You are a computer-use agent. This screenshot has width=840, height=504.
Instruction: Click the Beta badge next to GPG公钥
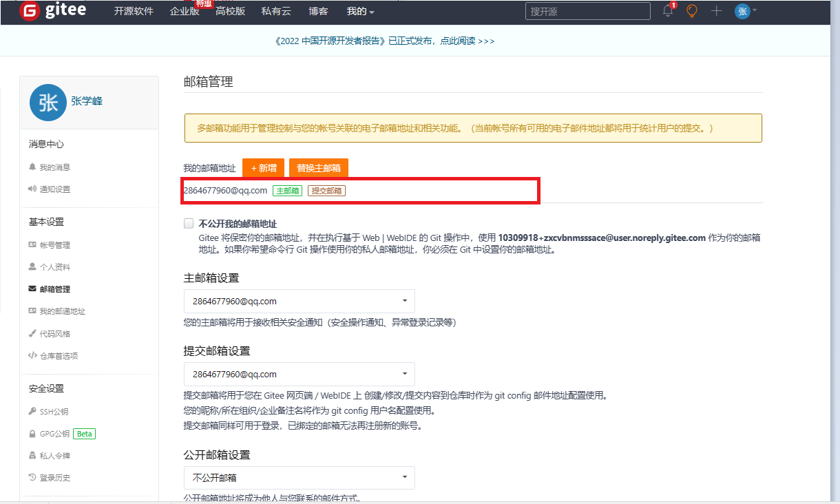pyautogui.click(x=84, y=434)
